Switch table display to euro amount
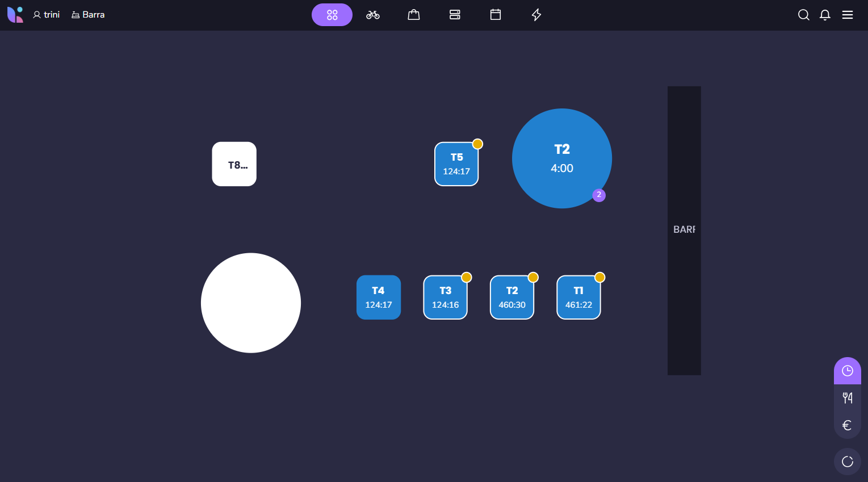The image size is (868, 482). [848, 425]
